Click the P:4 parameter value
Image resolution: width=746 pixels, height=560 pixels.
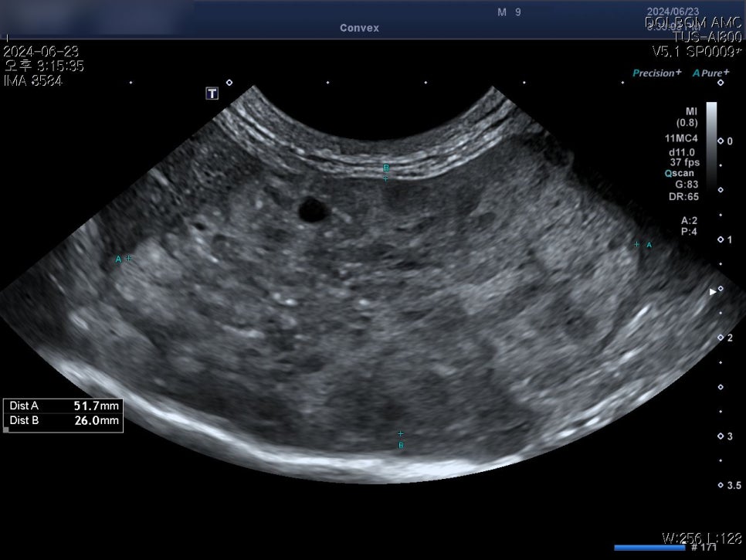click(689, 232)
